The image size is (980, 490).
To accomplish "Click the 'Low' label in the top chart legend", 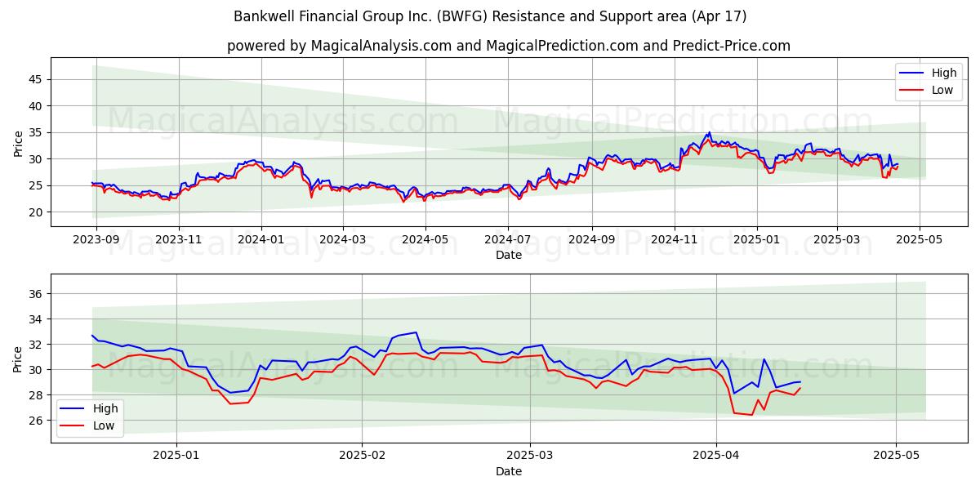I will tap(942, 90).
